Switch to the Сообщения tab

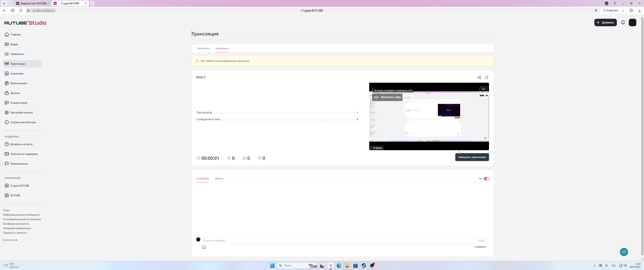(202, 178)
